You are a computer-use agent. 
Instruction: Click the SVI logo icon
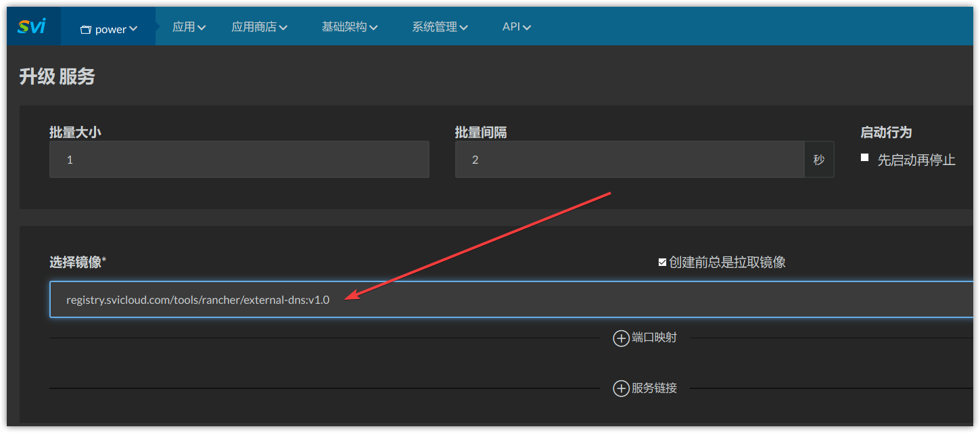32,26
